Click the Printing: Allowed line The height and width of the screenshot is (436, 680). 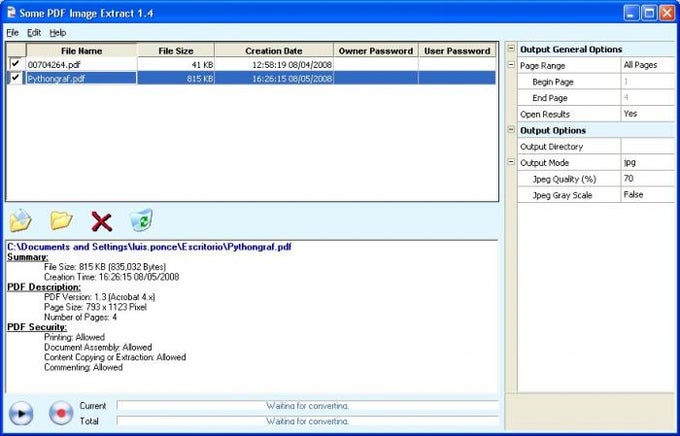pos(74,337)
